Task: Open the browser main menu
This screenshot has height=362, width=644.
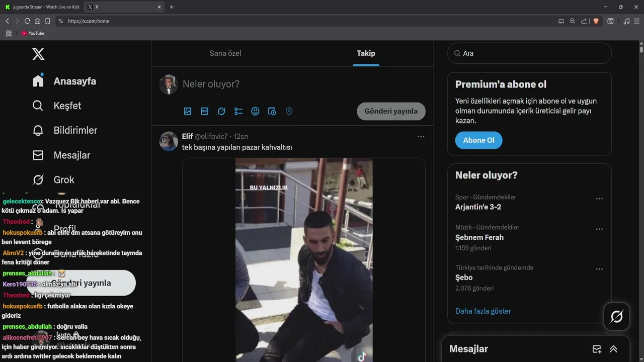Action: 637,21
